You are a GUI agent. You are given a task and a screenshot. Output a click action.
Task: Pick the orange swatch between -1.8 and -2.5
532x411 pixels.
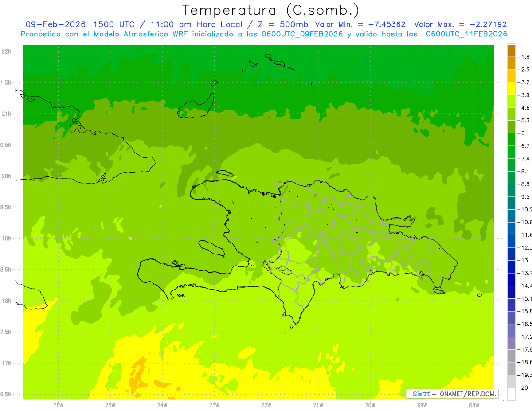pyautogui.click(x=511, y=63)
